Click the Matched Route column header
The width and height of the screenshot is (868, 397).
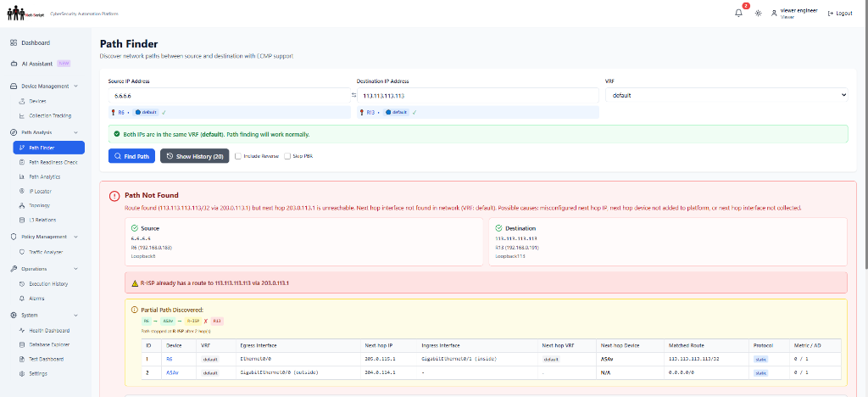687,345
